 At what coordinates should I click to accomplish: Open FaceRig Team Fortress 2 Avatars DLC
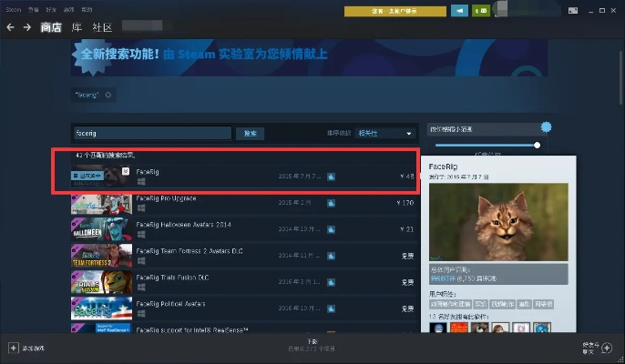(x=244, y=256)
